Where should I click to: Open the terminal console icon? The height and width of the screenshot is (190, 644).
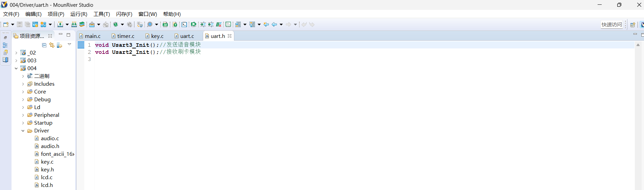click(184, 24)
